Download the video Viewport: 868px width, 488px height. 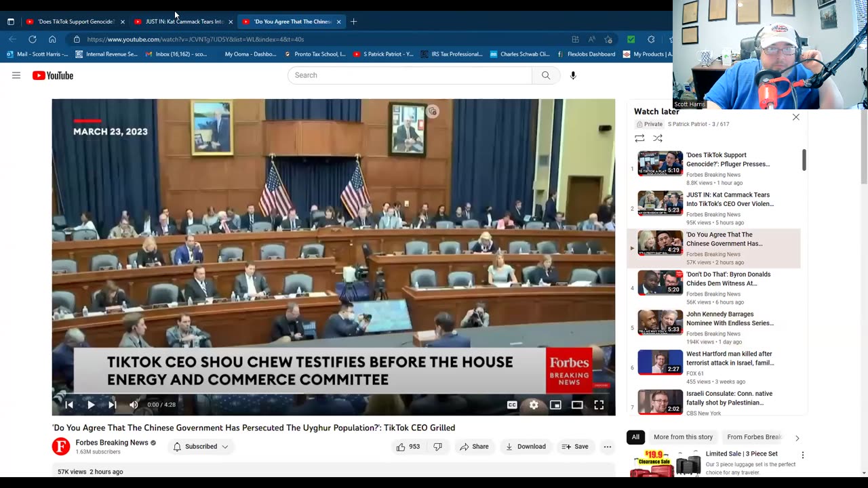coord(526,447)
